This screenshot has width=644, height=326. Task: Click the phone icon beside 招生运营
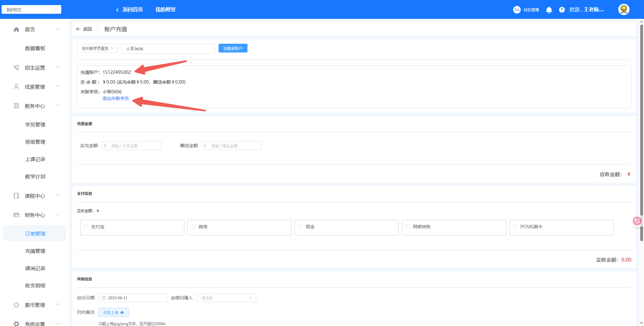pos(16,68)
